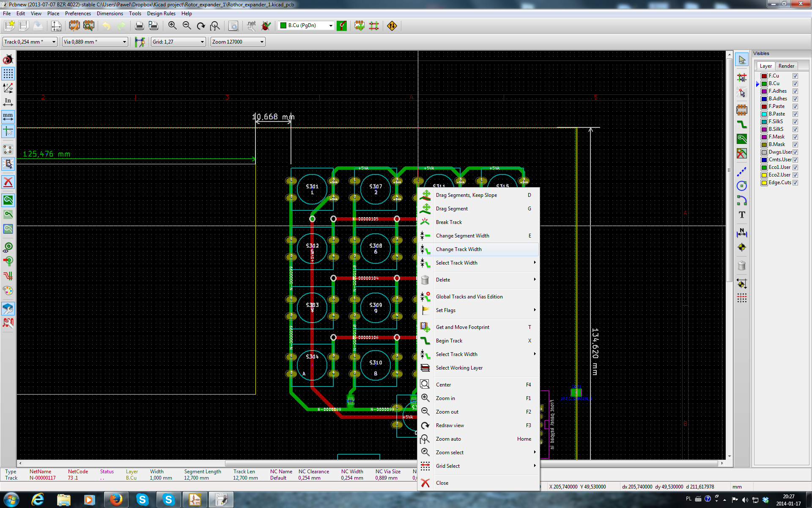
Task: Select the Add tracks and vias tool
Action: click(741, 124)
